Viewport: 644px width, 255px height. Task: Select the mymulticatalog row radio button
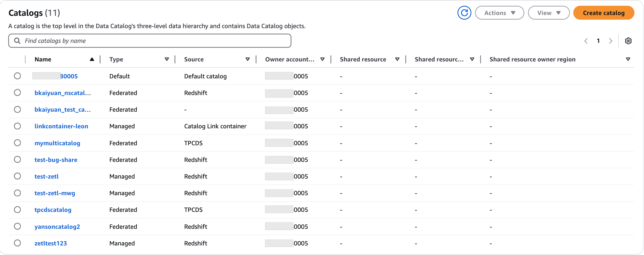[17, 143]
